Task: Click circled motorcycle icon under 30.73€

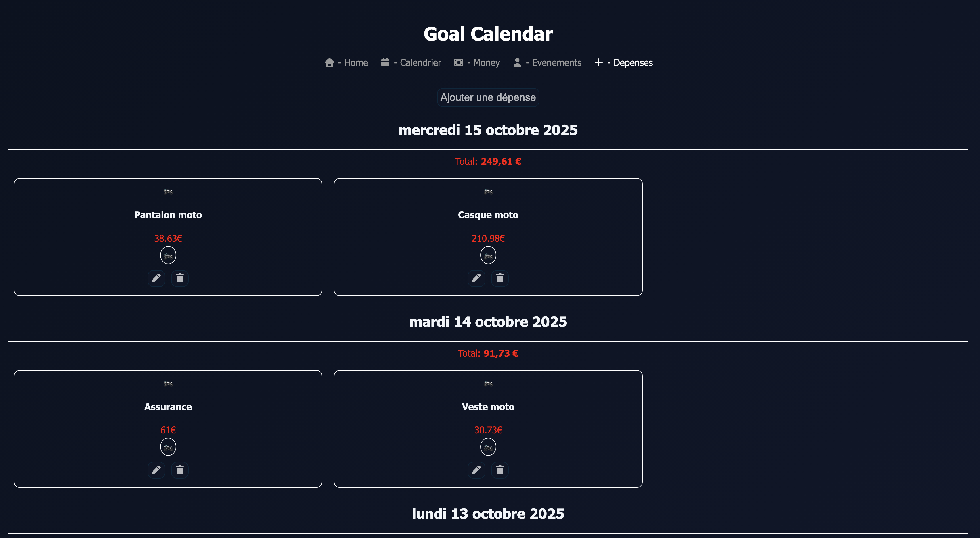Action: point(488,447)
